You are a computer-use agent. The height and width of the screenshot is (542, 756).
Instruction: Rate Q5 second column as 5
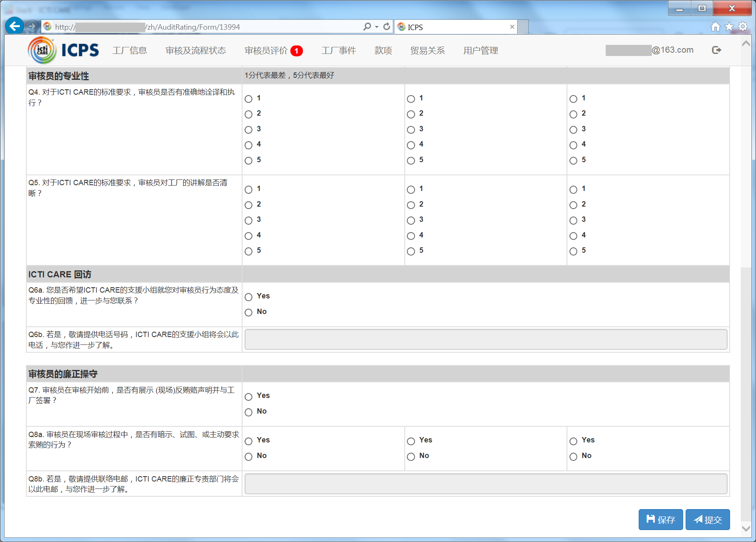click(x=411, y=251)
